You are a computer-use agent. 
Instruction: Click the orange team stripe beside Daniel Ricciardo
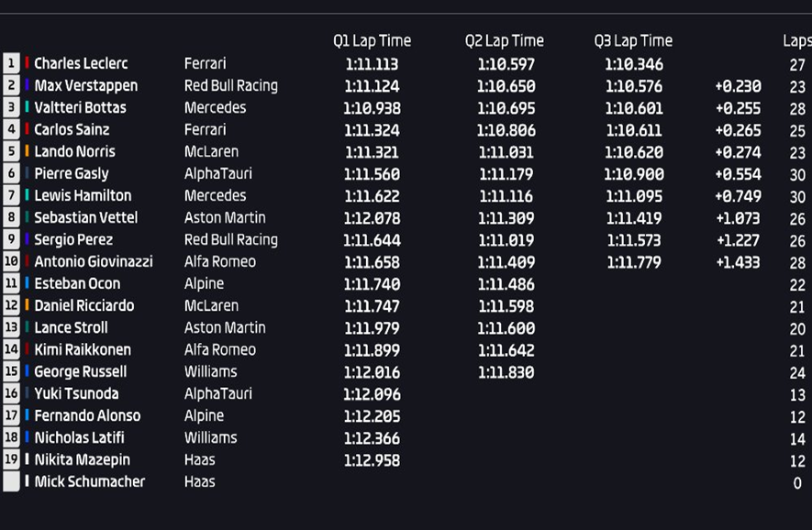(27, 305)
